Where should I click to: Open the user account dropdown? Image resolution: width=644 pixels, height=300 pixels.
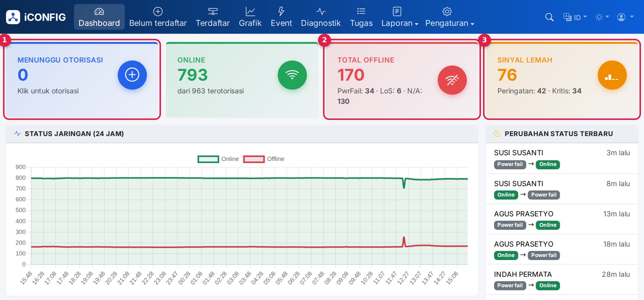625,17
